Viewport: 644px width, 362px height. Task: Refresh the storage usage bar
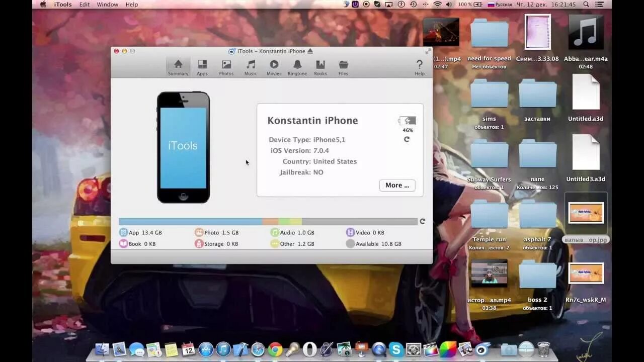coord(422,221)
